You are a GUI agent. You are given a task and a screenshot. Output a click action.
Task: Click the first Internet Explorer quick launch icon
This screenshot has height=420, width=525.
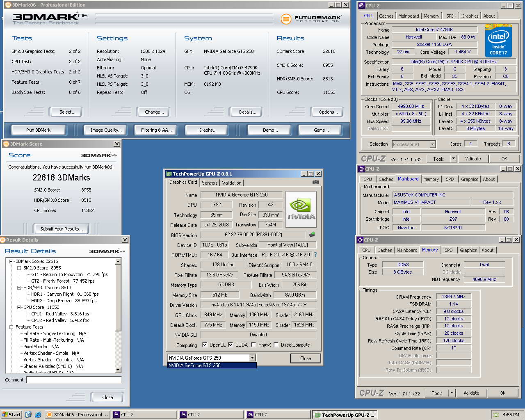28,415
